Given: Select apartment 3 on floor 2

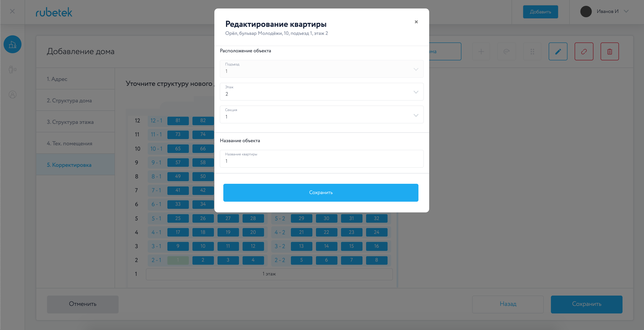Looking at the screenshot, I should tap(228, 260).
